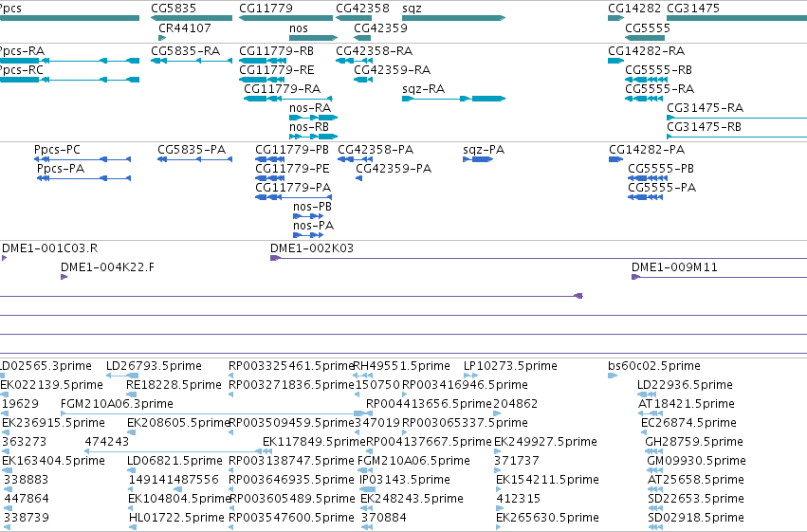Click protein label CG5835-PA
Viewport: 807px width, 532px height.
[x=192, y=150]
